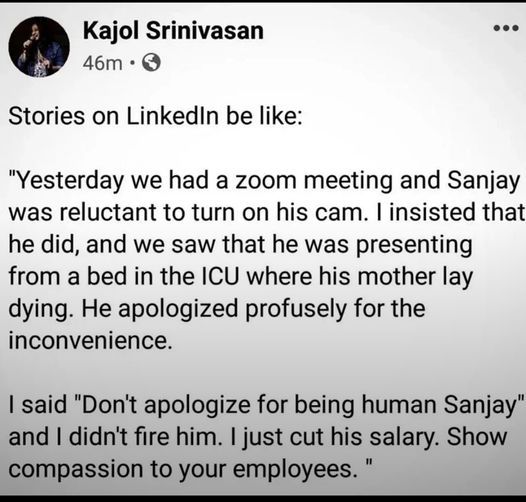Click the word "inconvenience." in the post
526x502 pixels.
coord(90,341)
